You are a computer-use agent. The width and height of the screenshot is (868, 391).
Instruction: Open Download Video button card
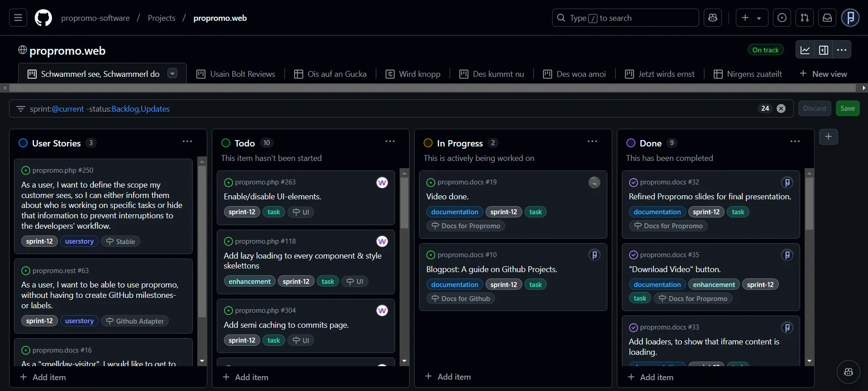(x=675, y=269)
